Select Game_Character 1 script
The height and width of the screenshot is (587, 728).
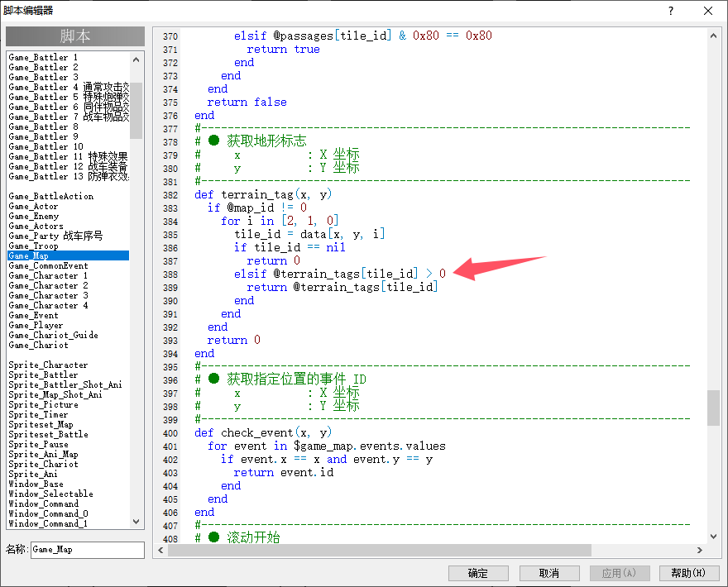pyautogui.click(x=48, y=275)
